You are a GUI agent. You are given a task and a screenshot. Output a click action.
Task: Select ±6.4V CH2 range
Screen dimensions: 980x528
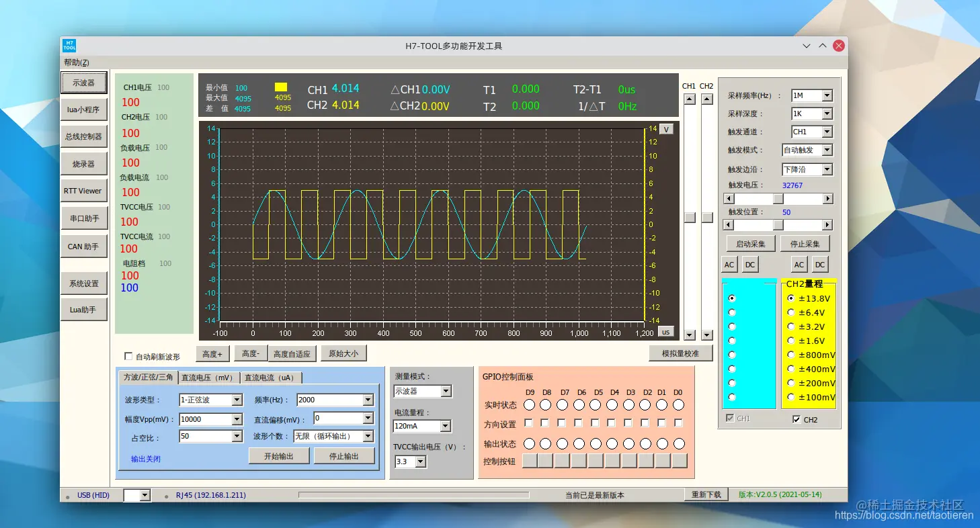791,312
